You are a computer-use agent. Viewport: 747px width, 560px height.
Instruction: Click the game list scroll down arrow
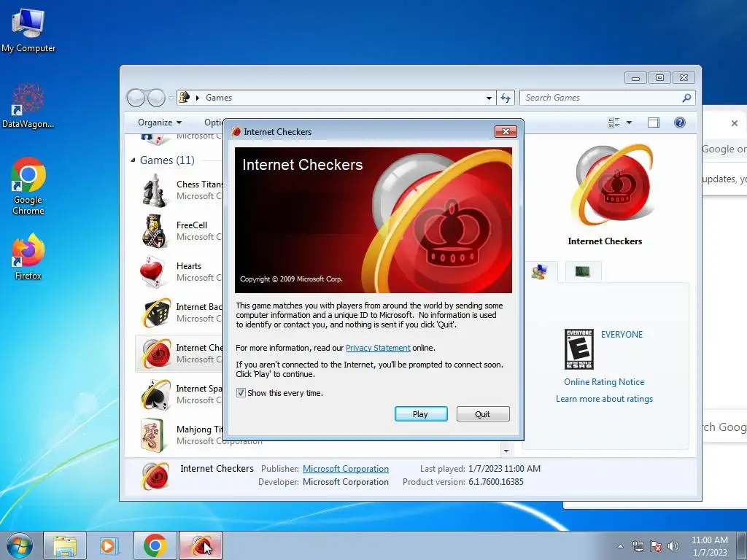pyautogui.click(x=506, y=451)
